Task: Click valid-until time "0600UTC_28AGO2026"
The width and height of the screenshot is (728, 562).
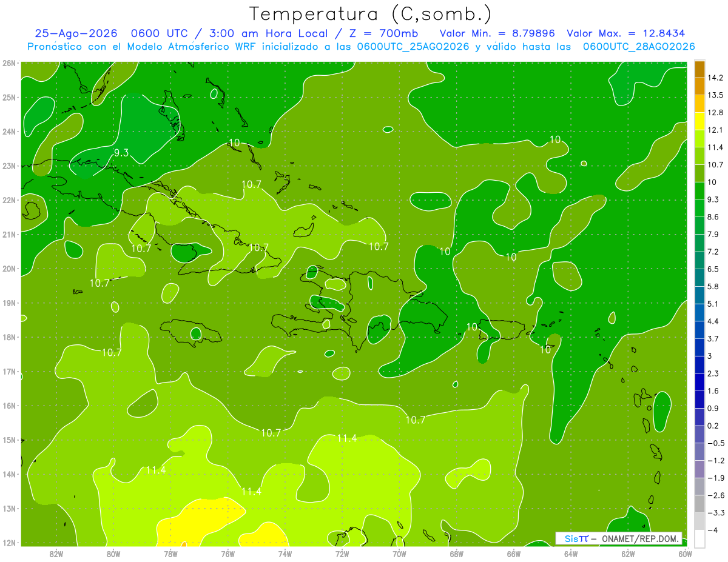Action: 639,47
